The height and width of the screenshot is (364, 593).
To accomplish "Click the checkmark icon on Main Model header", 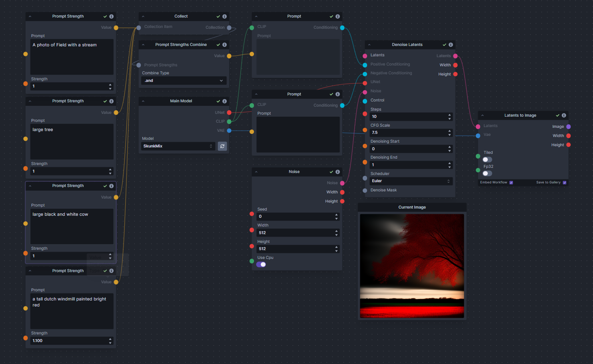I will click(218, 101).
